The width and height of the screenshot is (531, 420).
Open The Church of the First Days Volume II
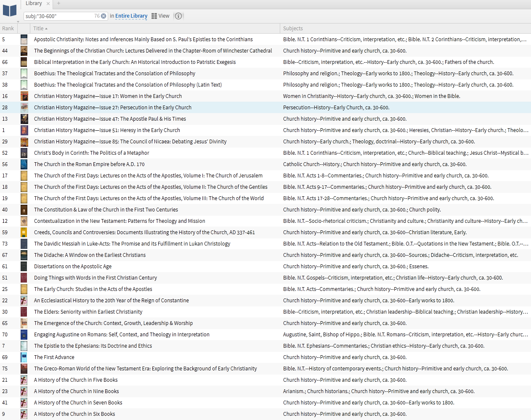click(151, 187)
